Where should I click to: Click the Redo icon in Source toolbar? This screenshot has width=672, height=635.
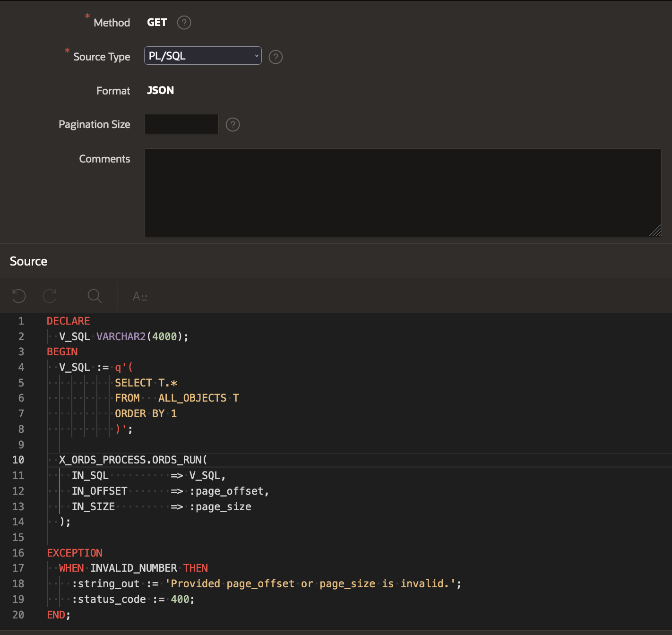50,296
